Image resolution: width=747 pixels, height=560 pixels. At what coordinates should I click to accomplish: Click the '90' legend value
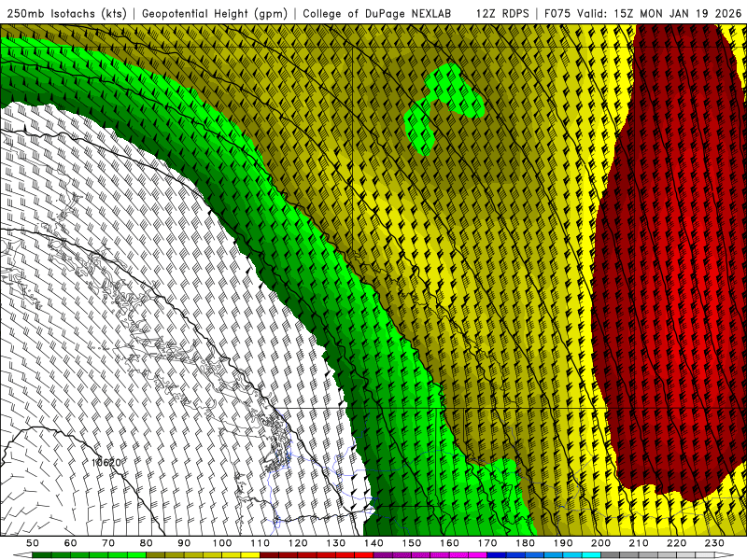click(x=184, y=543)
